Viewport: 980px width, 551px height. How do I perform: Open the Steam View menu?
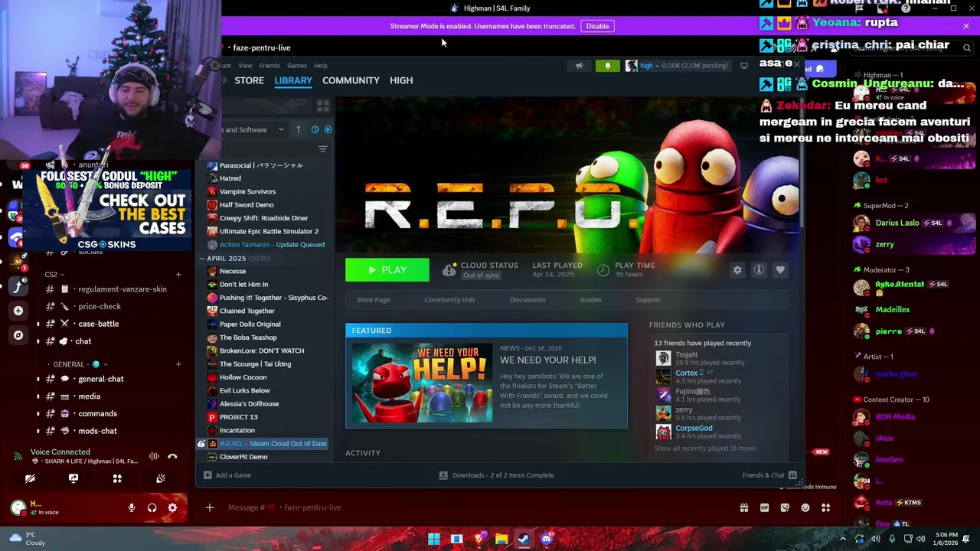(245, 66)
